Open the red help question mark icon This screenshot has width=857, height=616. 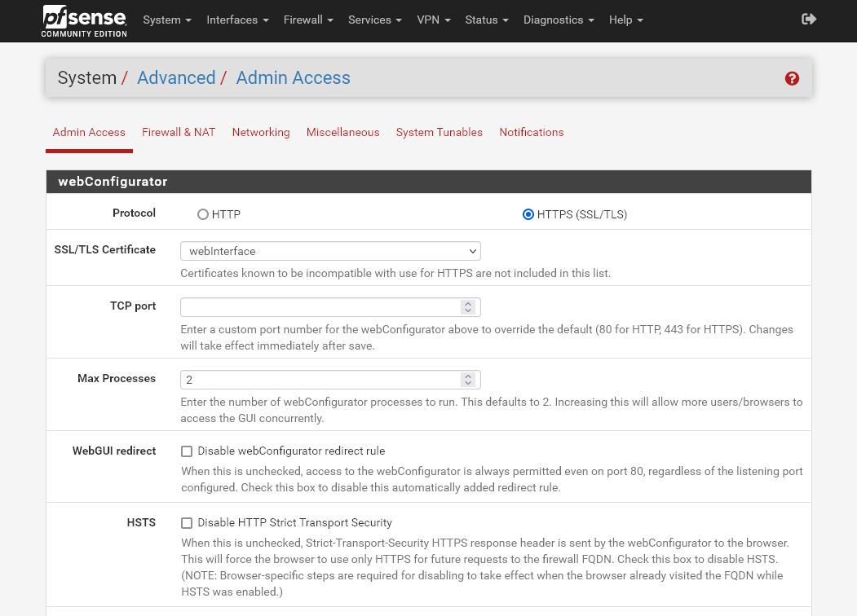792,78
